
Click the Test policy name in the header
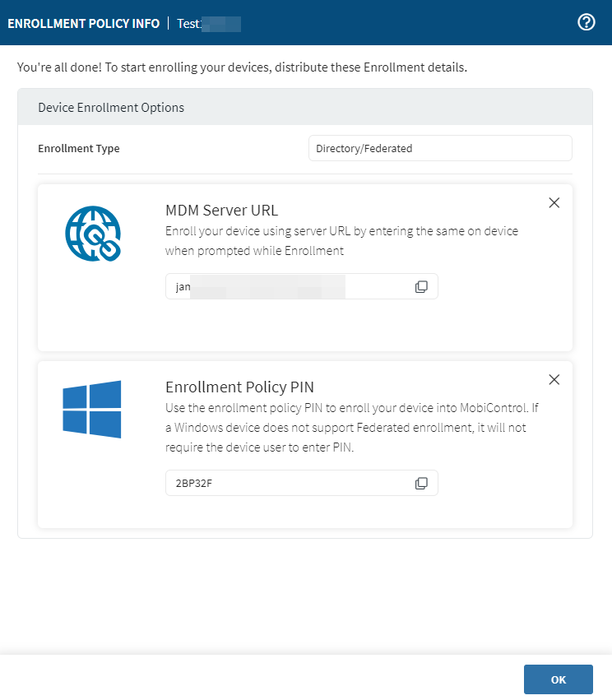coord(206,23)
